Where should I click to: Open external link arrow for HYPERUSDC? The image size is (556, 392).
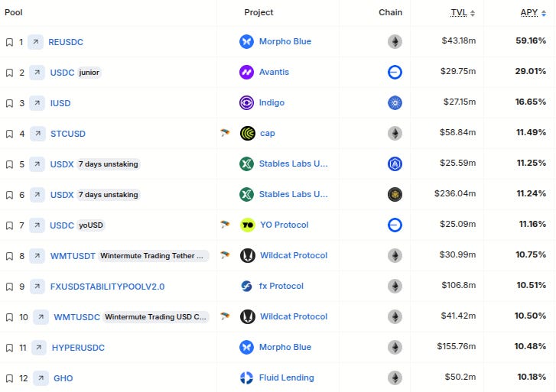[39, 348]
